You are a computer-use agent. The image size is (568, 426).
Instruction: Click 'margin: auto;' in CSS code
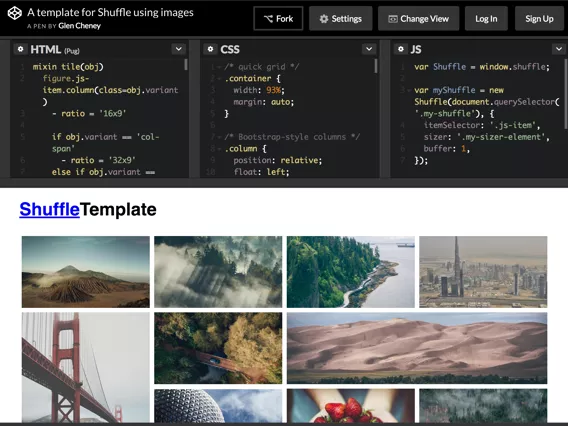264,102
